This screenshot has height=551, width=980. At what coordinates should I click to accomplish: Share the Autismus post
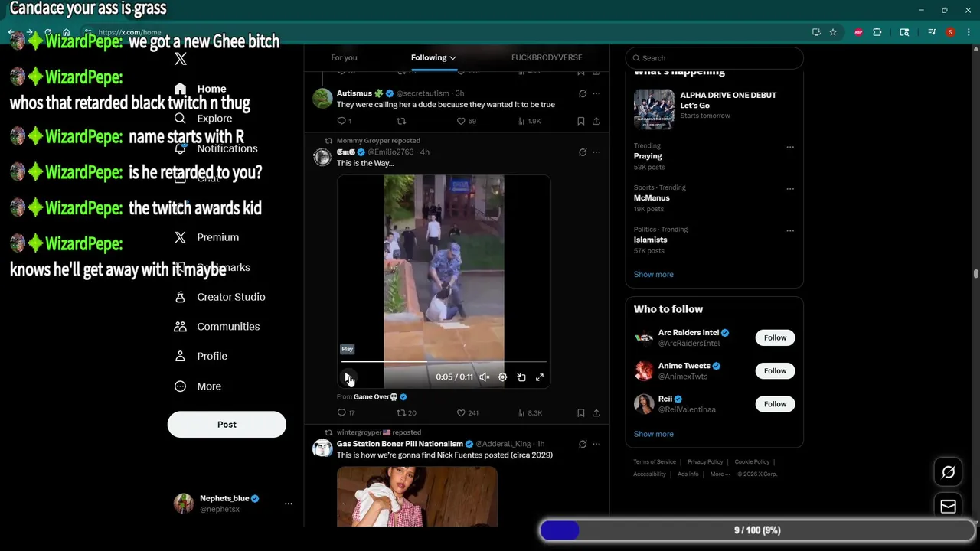(596, 122)
